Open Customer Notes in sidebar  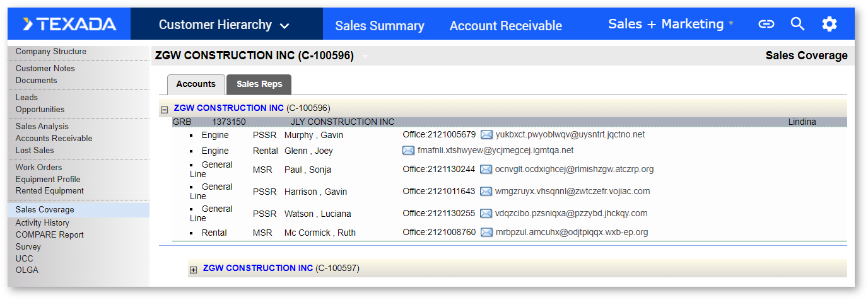coord(45,68)
